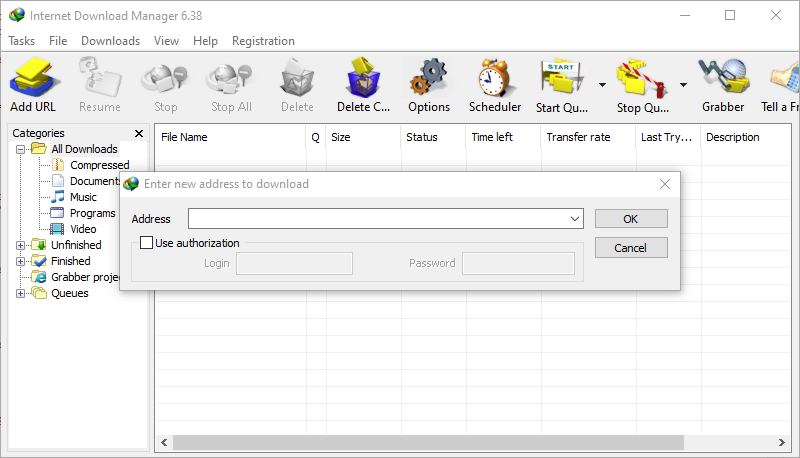
Task: Expand the Queues tree node
Action: click(20, 293)
